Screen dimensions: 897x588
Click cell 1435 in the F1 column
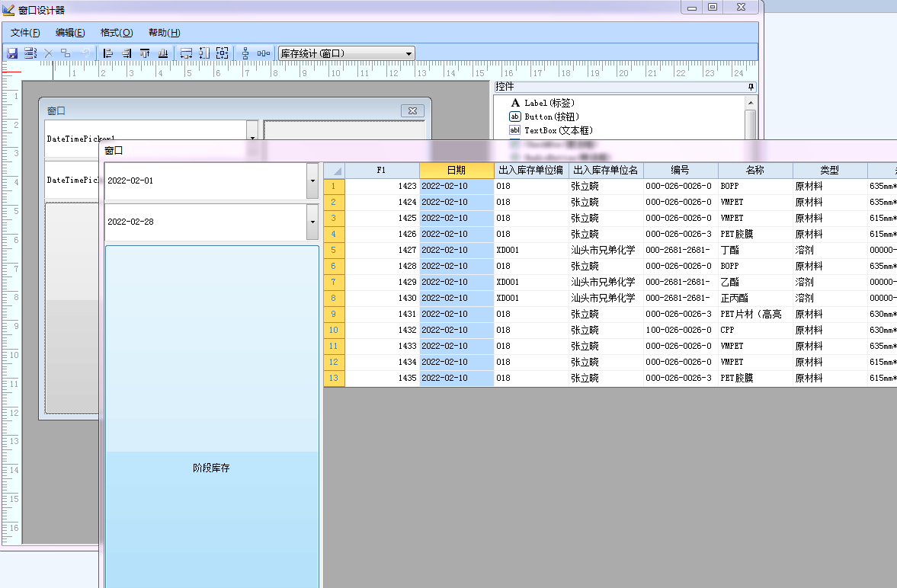point(382,379)
